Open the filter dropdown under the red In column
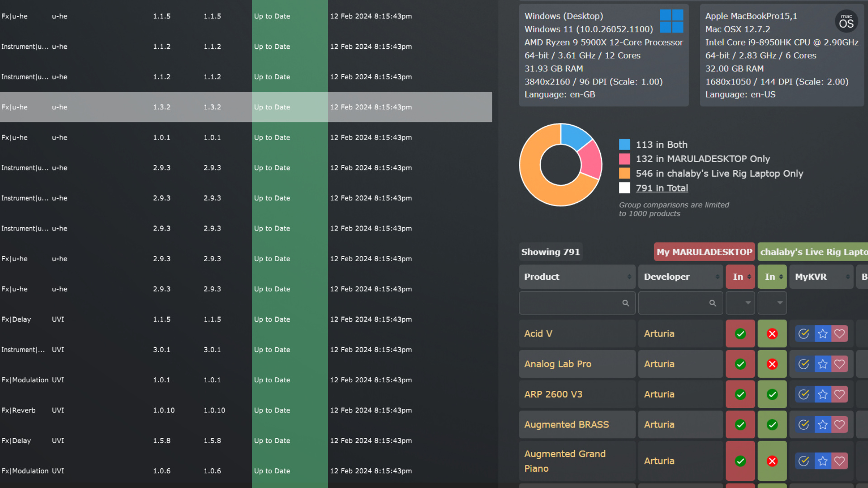Image resolution: width=868 pixels, height=488 pixels. 740,303
